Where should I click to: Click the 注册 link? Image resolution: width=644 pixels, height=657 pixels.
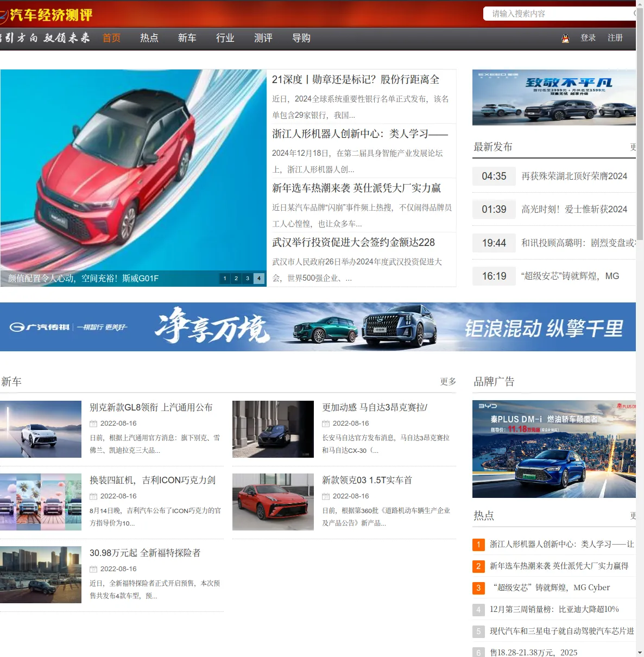(x=615, y=38)
